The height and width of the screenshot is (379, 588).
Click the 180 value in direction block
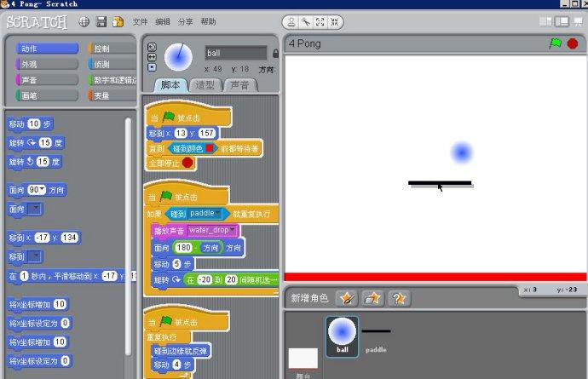(183, 248)
